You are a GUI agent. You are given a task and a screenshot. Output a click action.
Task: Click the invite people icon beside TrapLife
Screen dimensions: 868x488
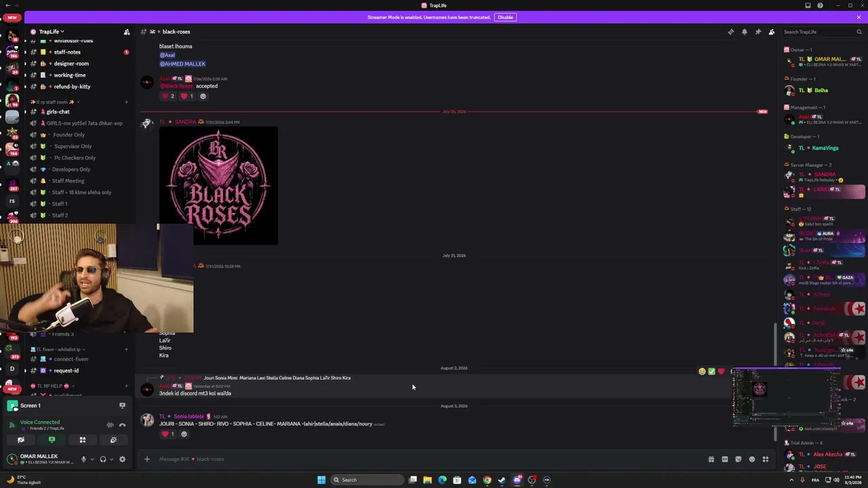(x=126, y=32)
